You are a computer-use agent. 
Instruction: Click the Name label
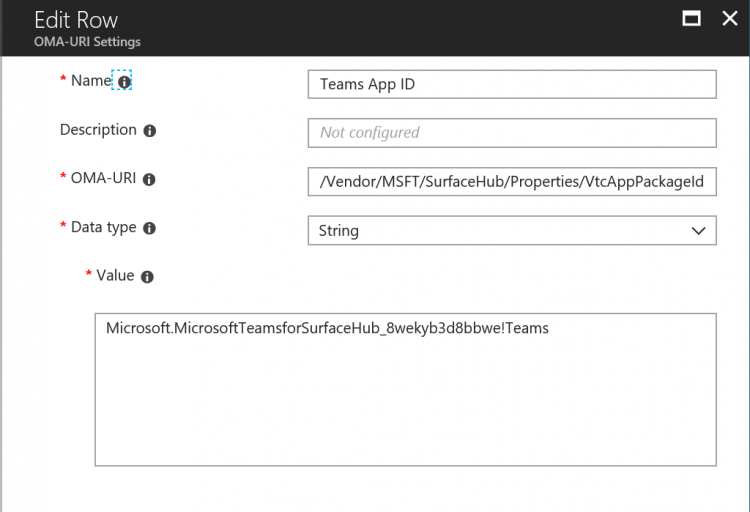point(91,80)
